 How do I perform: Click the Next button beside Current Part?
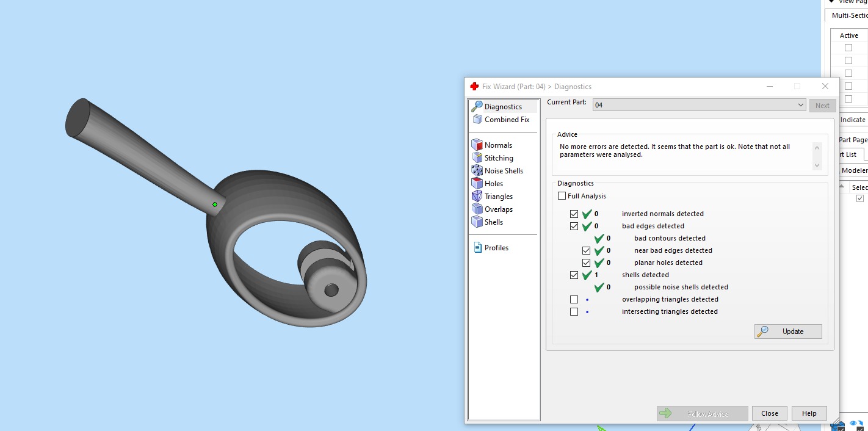click(x=822, y=106)
